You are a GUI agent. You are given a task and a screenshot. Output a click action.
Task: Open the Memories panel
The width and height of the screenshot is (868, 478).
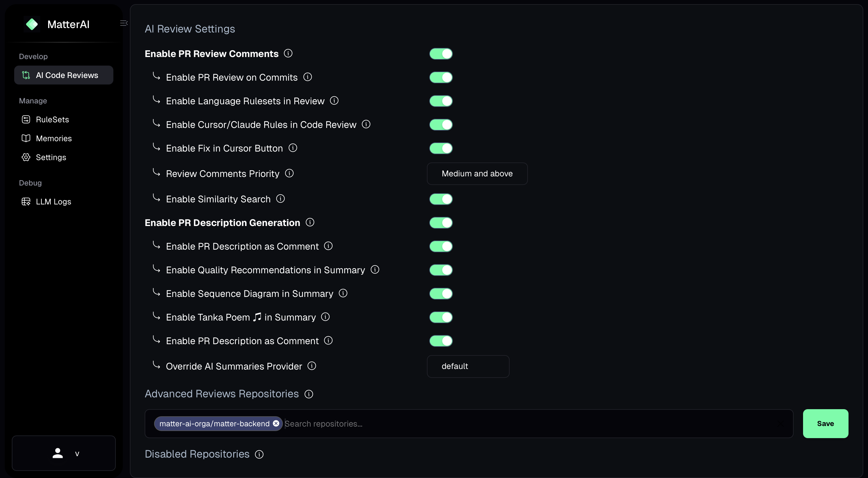[53, 138]
